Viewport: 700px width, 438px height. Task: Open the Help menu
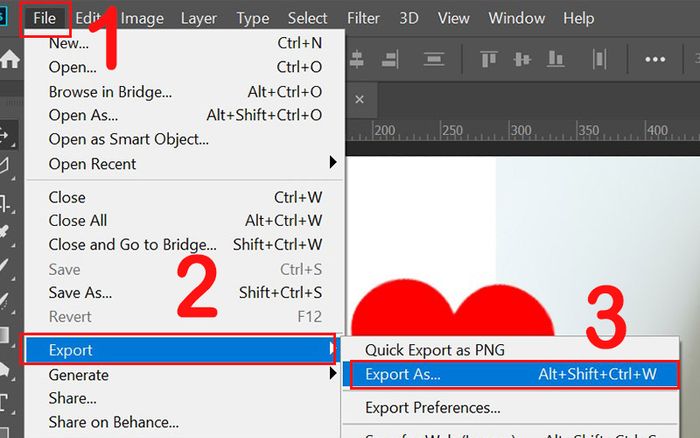pos(579,18)
